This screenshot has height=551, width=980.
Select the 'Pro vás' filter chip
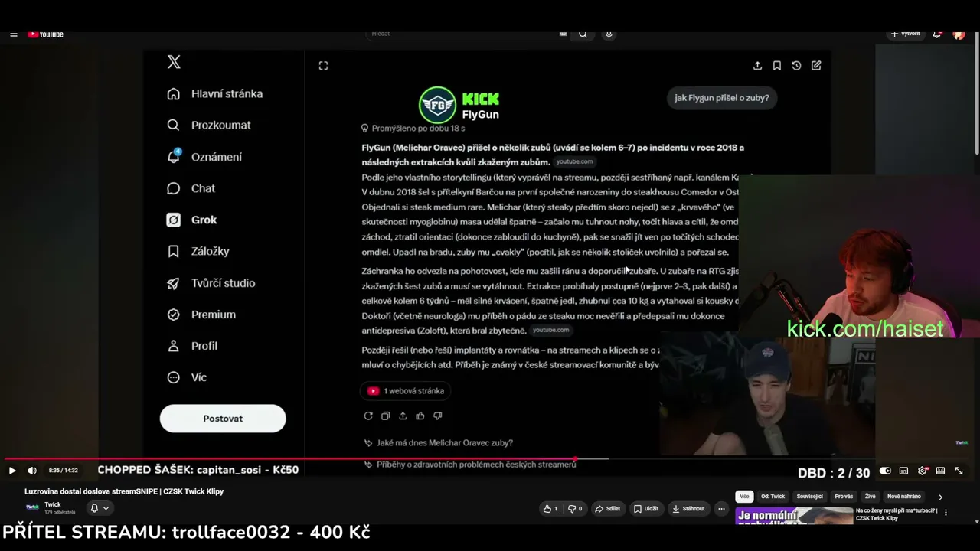pyautogui.click(x=844, y=497)
